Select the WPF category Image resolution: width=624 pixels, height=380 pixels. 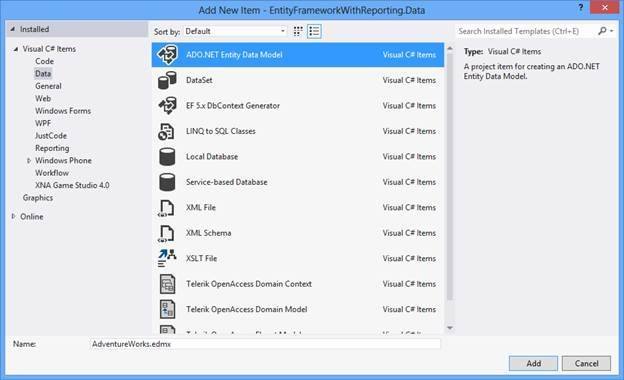[43, 123]
